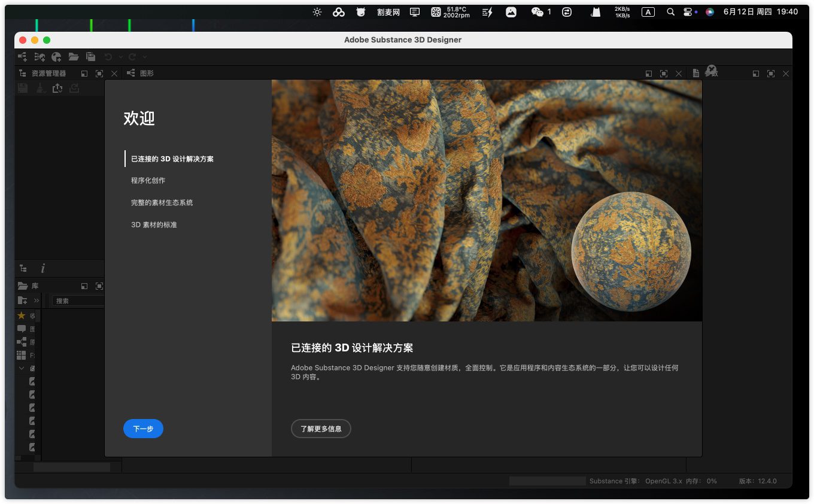Click the 版本: 12.4.0 status text
Viewport: 814px width, 504px height.
point(758,481)
